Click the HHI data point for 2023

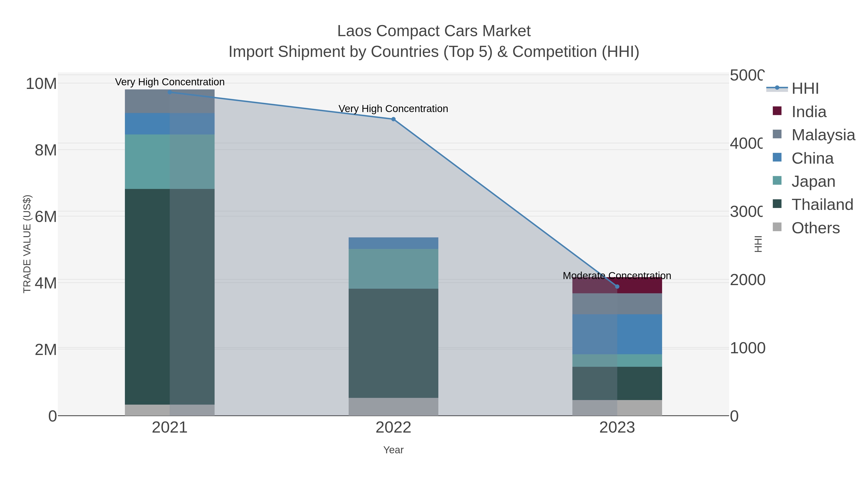click(x=617, y=287)
